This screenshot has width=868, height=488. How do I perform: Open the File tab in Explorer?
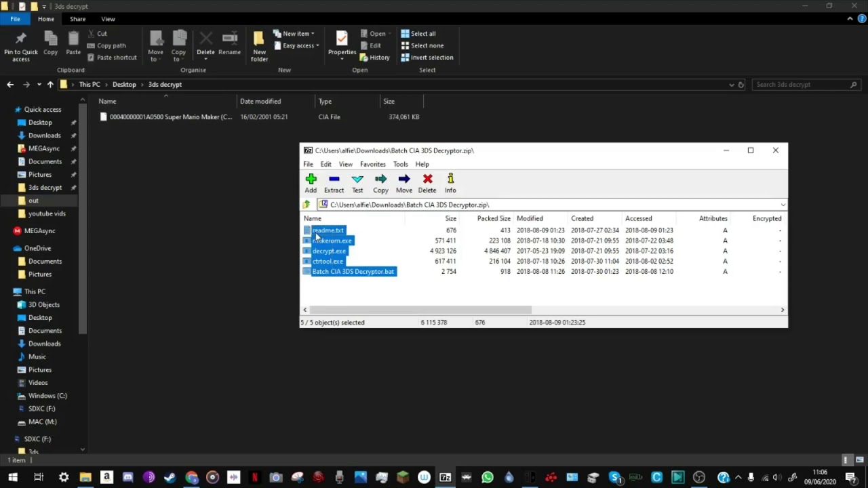(x=15, y=19)
